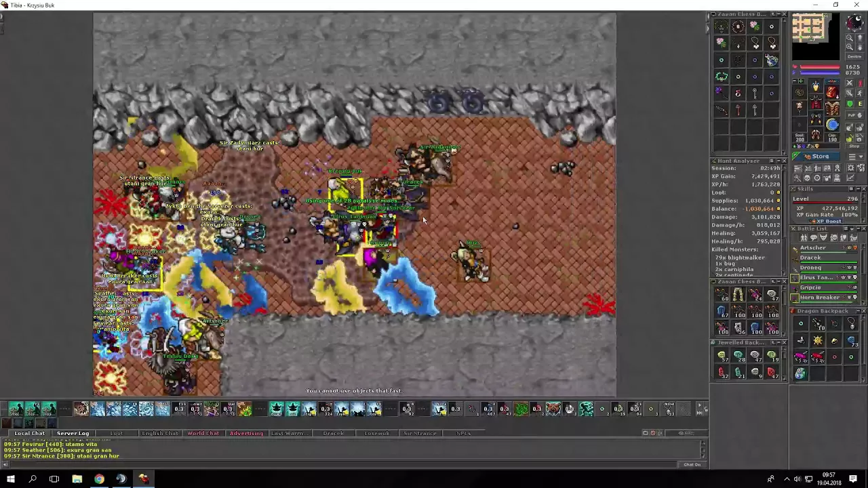The height and width of the screenshot is (488, 868).
Task: Select Gripcio in Battle List
Action: pyautogui.click(x=825, y=288)
